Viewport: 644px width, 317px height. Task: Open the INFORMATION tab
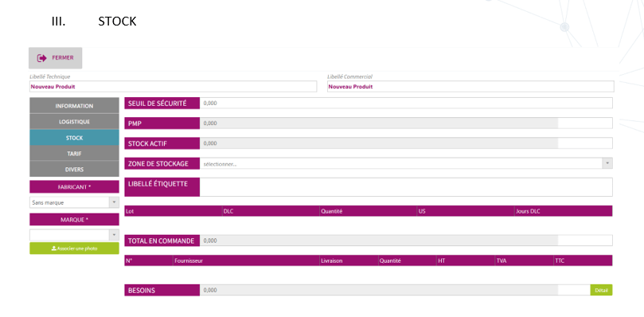(x=74, y=106)
